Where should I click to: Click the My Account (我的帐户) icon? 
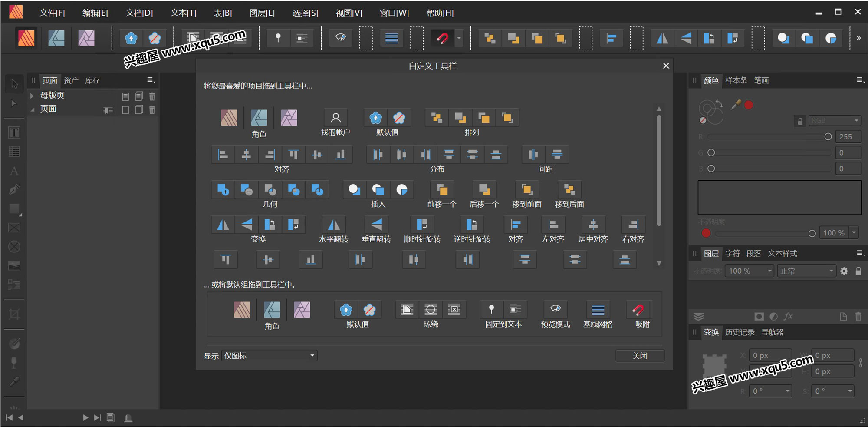click(x=335, y=118)
